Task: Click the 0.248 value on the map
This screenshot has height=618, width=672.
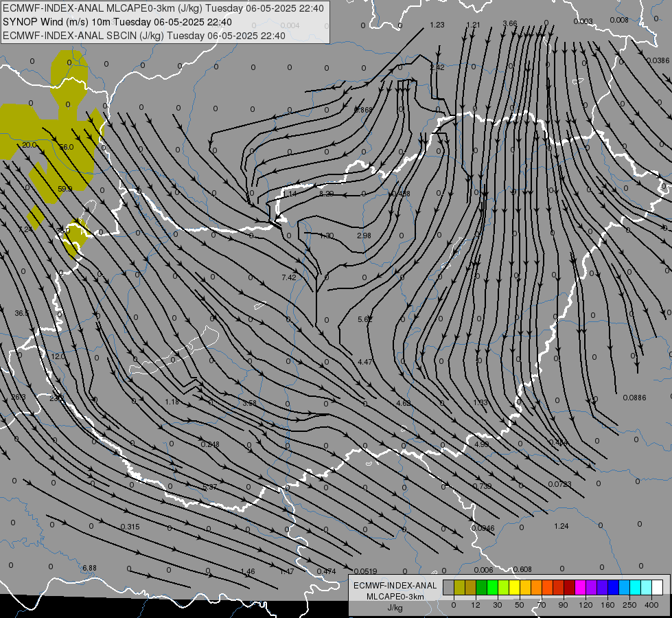Action: click(x=210, y=444)
